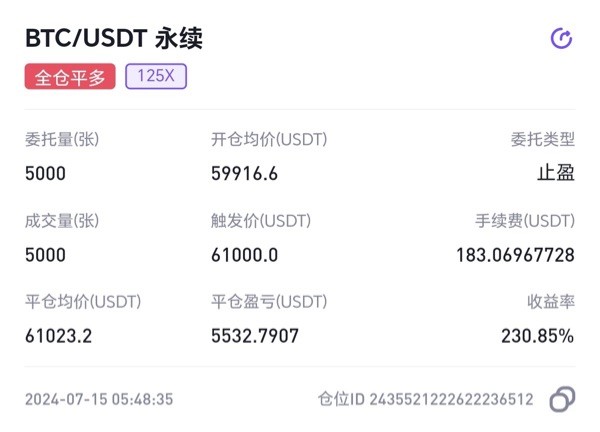Tap the 平仓均价 value 61023.2
Screen dimensions: 600x432
click(59, 336)
